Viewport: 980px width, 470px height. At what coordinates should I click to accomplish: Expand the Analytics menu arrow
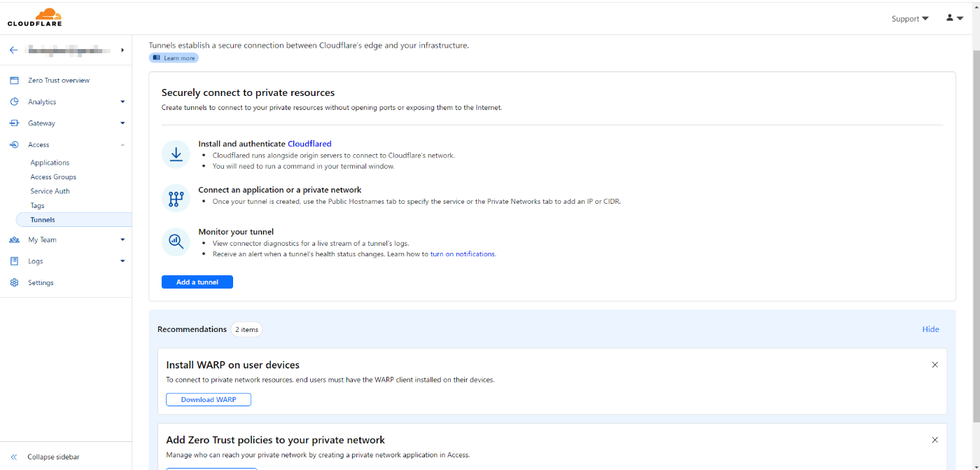click(122, 102)
